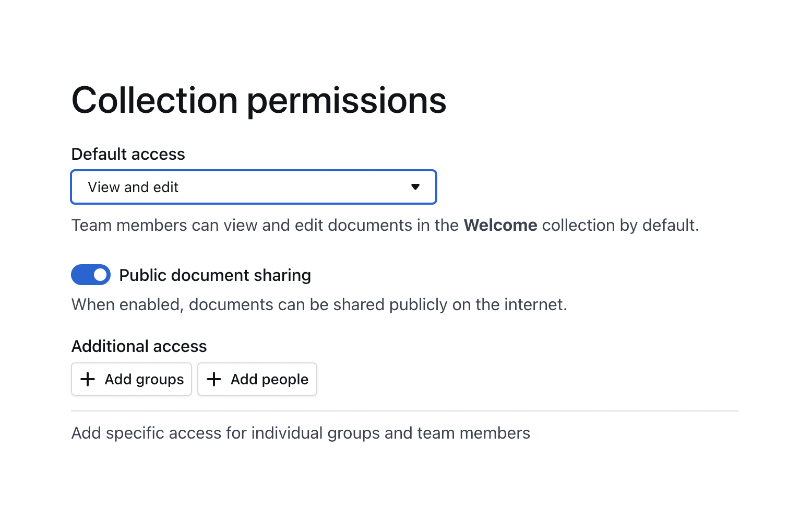812x518 pixels.
Task: Click the Add specific access helper text
Action: click(x=301, y=433)
